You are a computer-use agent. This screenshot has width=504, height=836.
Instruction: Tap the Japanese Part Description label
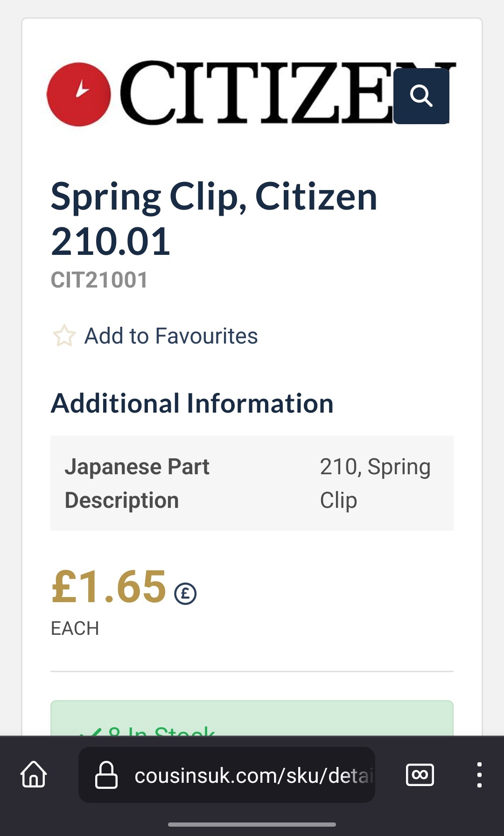137,484
